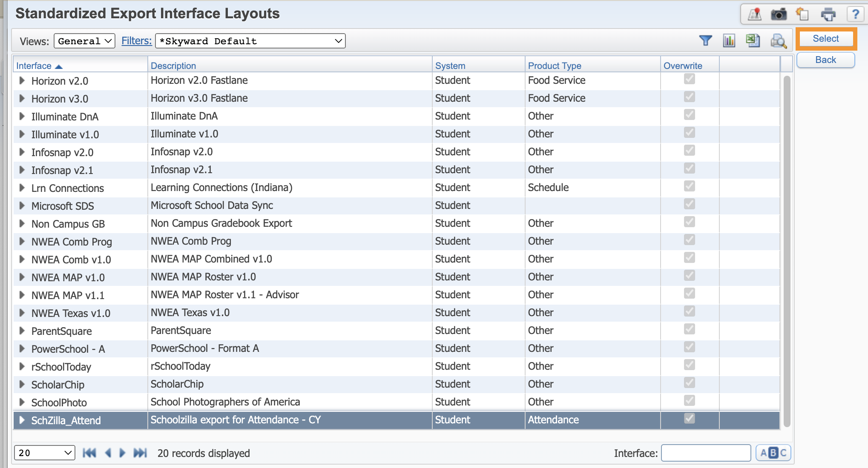Expand the SchZilla_Attend row
The height and width of the screenshot is (468, 868).
(x=22, y=420)
